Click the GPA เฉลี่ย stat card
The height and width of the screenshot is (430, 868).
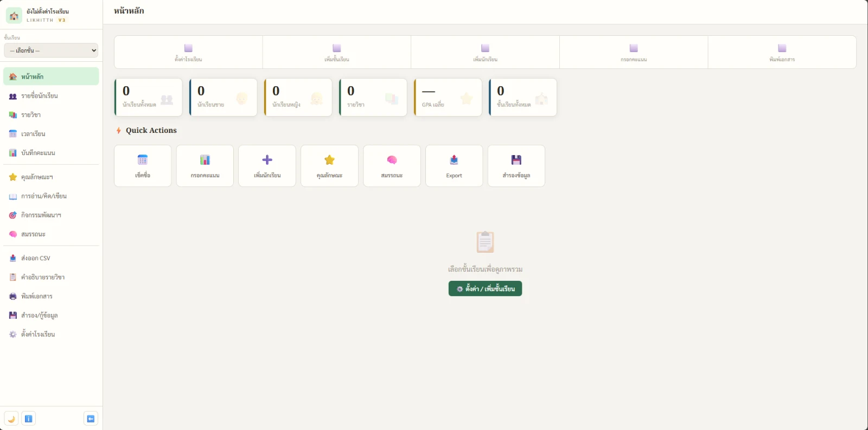click(x=448, y=98)
